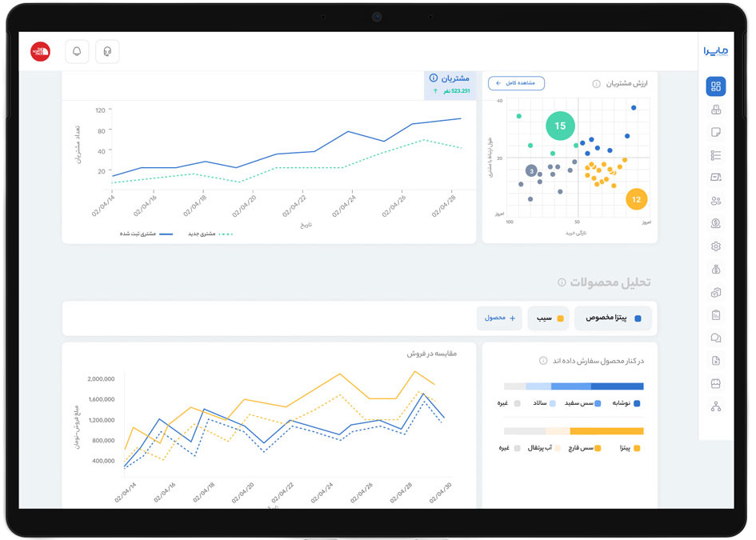This screenshot has width=756, height=540.
Task: Select the پیتزا مخصوص product chip
Action: coord(613,318)
